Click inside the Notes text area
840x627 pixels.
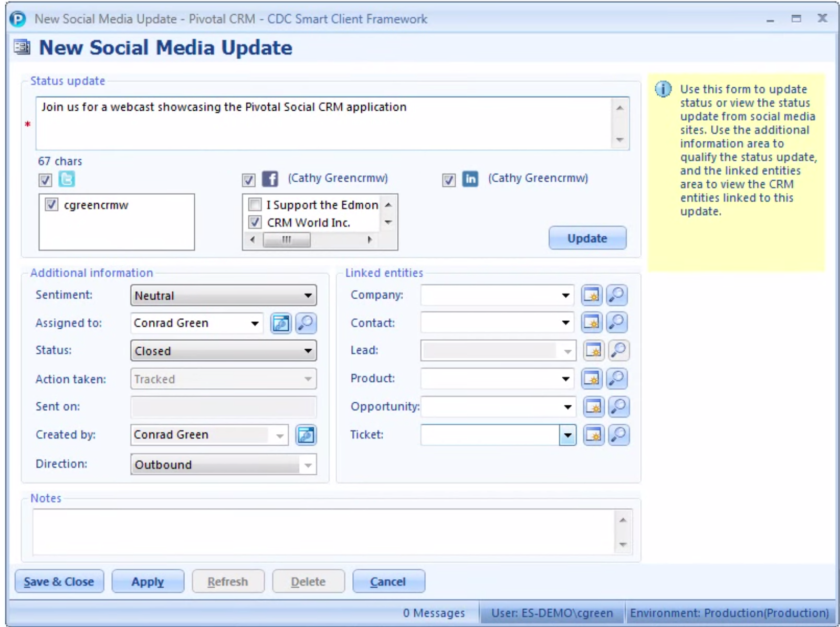point(323,531)
